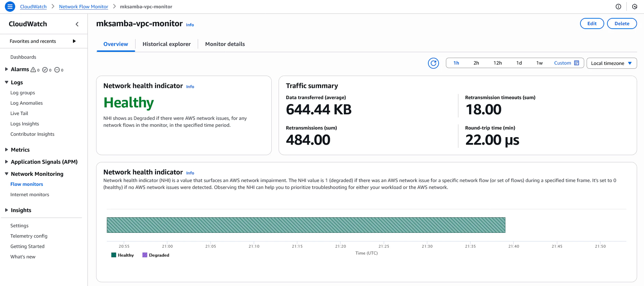This screenshot has width=644, height=286.
Task: Click the Healthy status text
Action: click(x=129, y=103)
